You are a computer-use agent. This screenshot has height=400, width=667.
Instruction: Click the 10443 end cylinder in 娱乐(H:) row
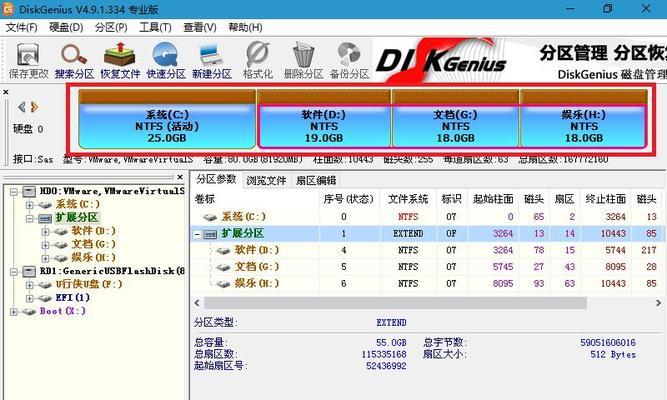(613, 284)
